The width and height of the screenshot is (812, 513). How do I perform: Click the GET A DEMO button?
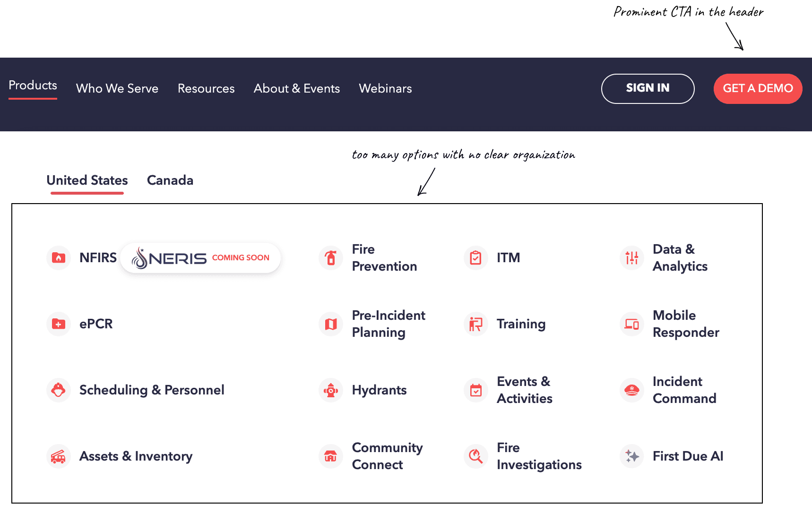[x=758, y=89]
